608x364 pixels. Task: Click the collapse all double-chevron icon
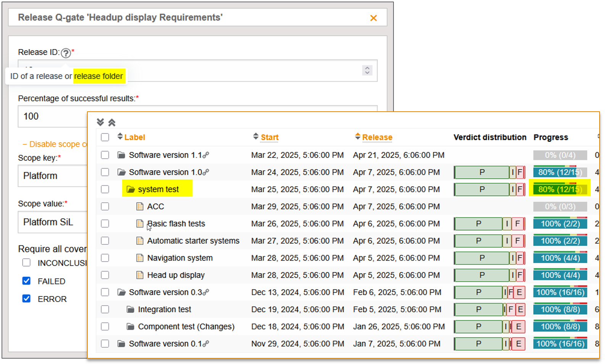click(112, 122)
